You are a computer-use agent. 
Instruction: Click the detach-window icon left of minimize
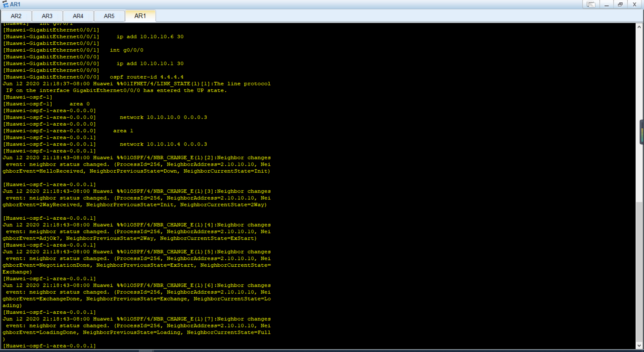click(x=591, y=4)
